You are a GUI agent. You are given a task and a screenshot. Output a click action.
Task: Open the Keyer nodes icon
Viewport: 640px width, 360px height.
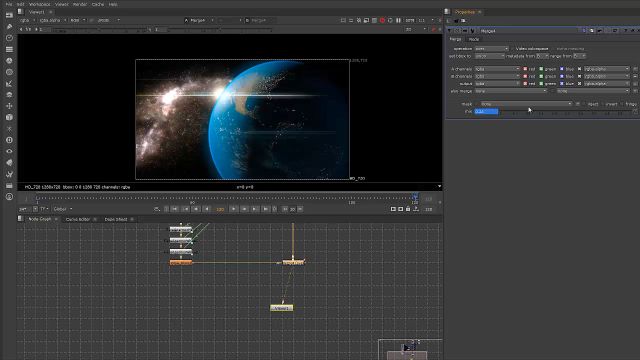[9, 84]
